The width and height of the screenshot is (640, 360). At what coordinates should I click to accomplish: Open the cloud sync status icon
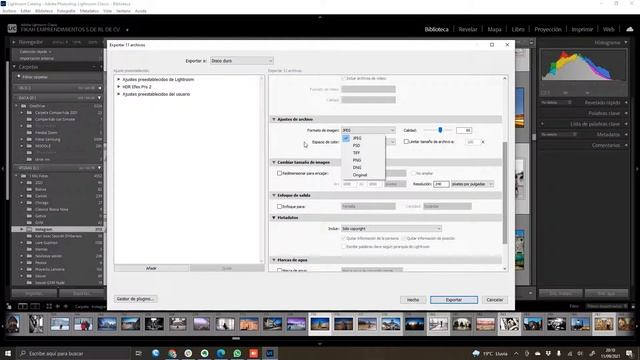click(629, 29)
